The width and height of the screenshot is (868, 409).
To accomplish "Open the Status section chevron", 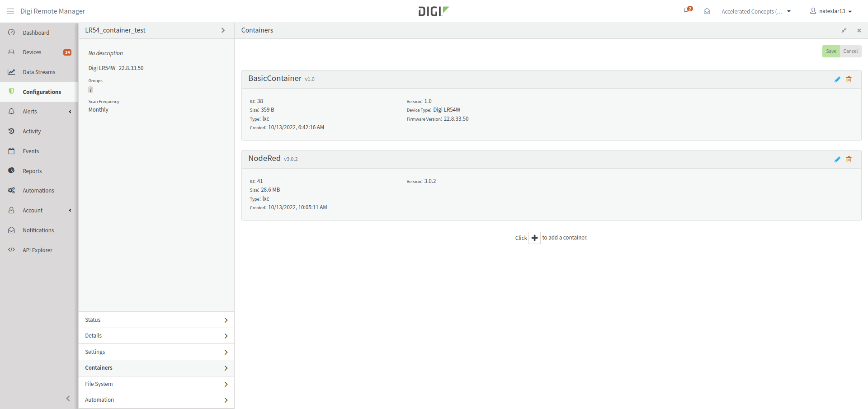I will (x=226, y=320).
